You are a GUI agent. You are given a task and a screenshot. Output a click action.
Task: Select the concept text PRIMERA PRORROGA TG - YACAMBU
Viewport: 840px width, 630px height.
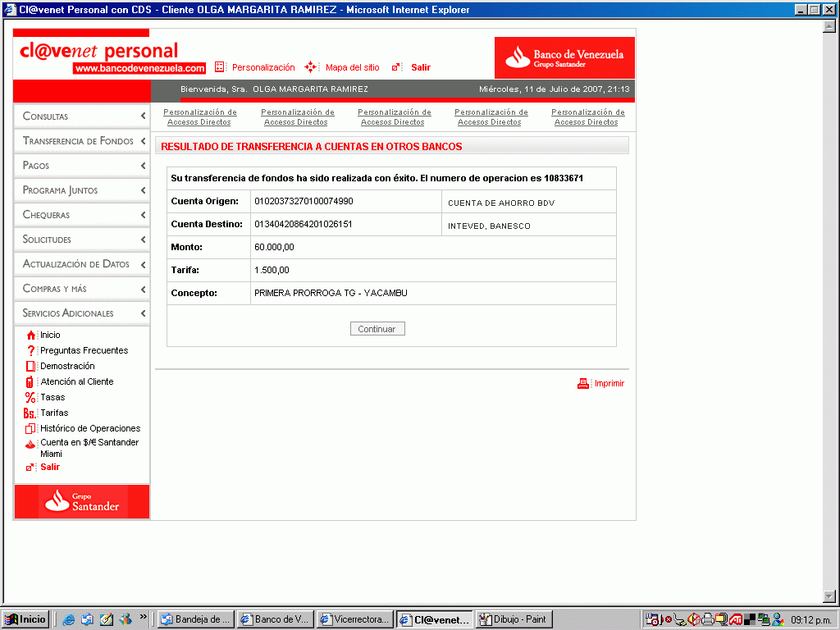331,293
